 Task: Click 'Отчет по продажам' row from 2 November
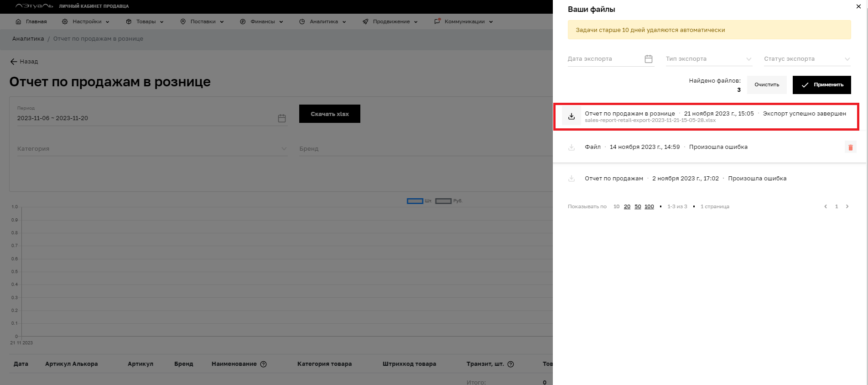(x=709, y=179)
